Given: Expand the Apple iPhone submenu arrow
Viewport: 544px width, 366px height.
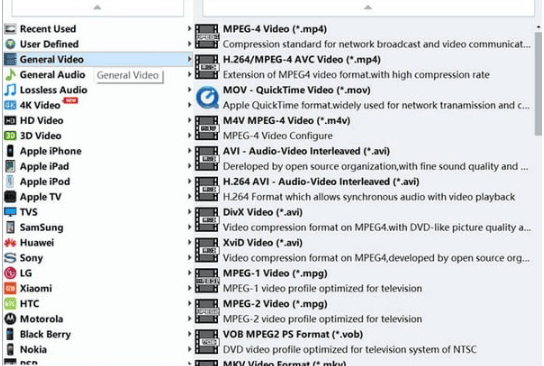Looking at the screenshot, I should [x=189, y=151].
